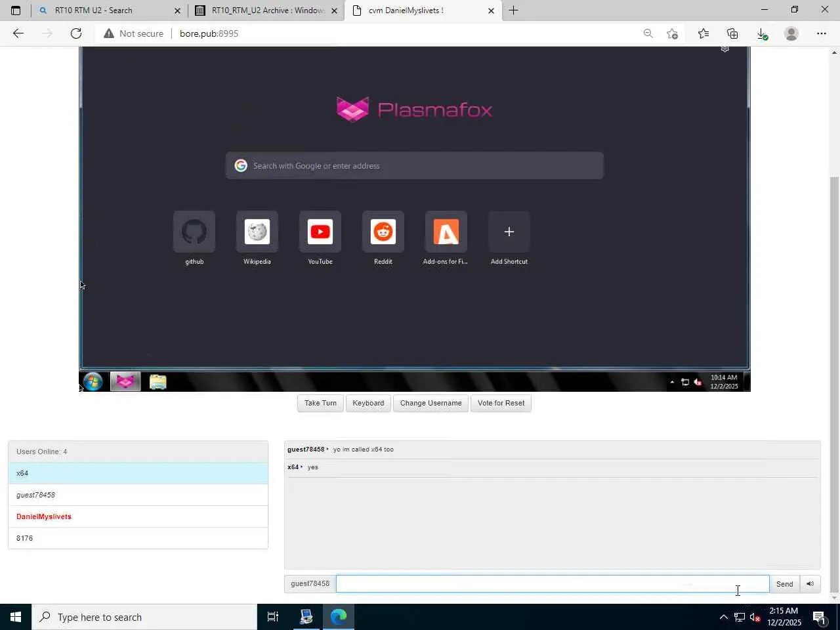Open the Windows notification center
Image resolution: width=840 pixels, height=630 pixels.
click(x=819, y=617)
